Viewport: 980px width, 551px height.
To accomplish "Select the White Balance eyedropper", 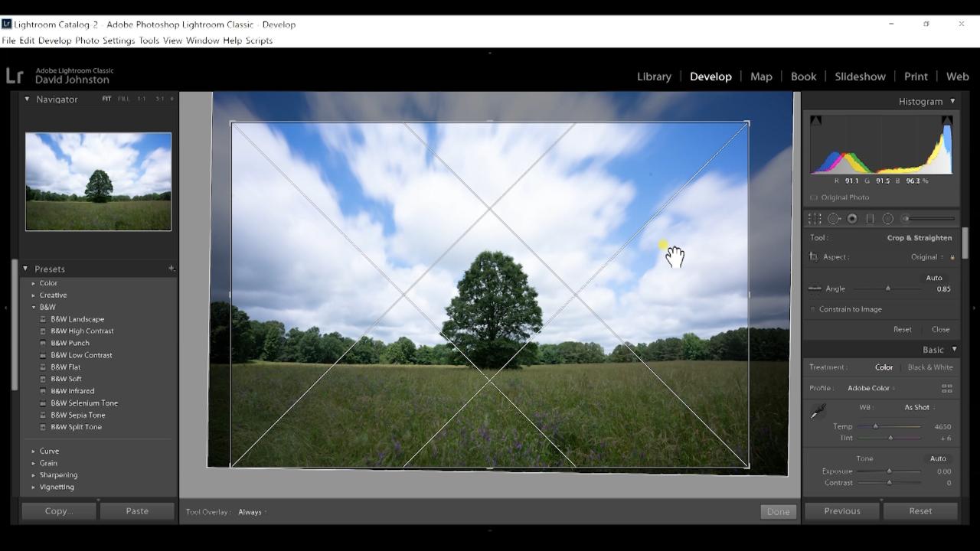I will coord(818,411).
